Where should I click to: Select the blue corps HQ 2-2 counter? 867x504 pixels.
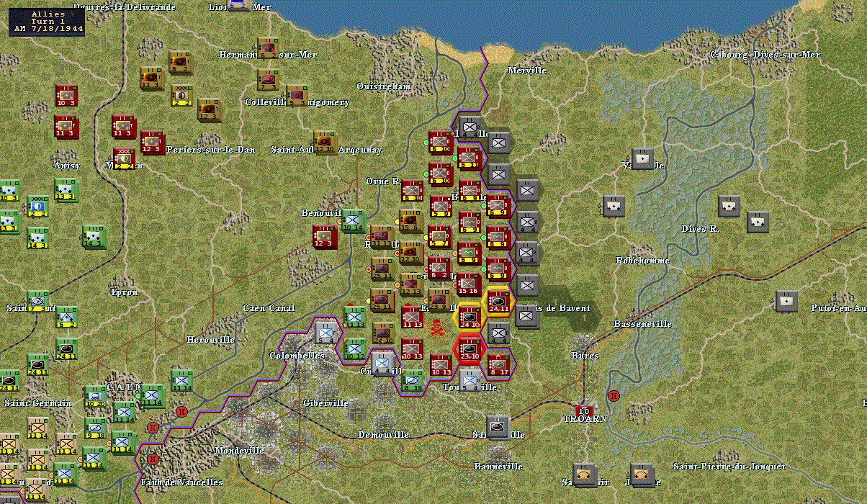pos(37,207)
